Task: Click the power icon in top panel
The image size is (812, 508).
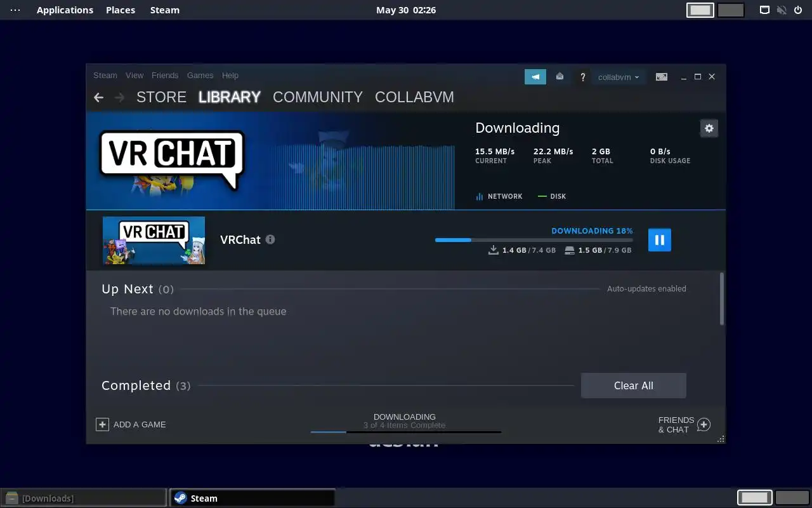Action: point(798,10)
